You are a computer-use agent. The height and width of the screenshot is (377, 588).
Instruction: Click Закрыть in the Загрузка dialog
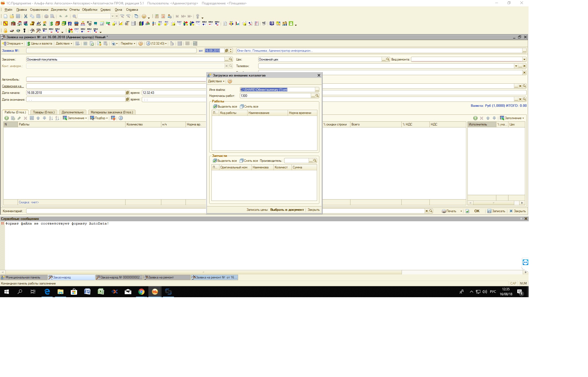314,210
